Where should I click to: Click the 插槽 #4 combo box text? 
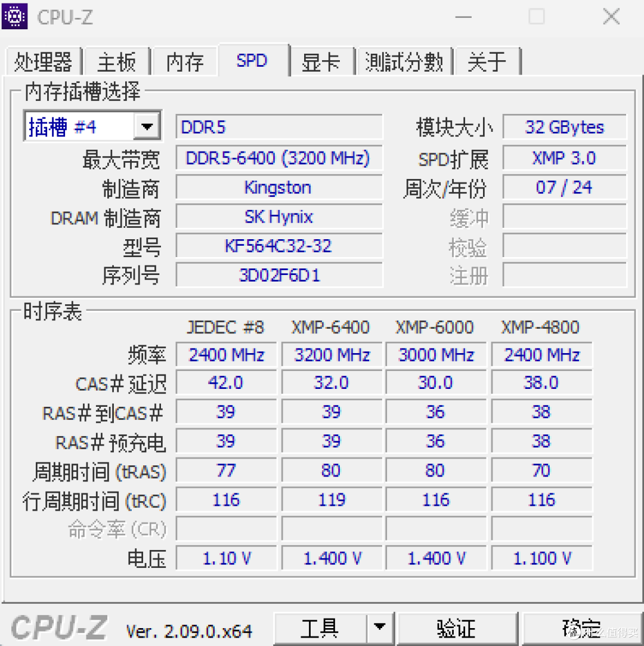(63, 126)
